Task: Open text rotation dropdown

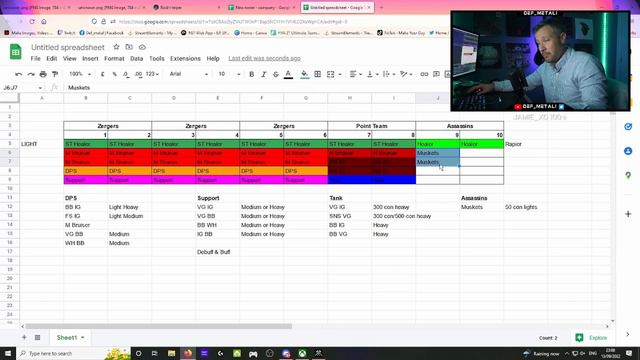Action: click(406, 74)
